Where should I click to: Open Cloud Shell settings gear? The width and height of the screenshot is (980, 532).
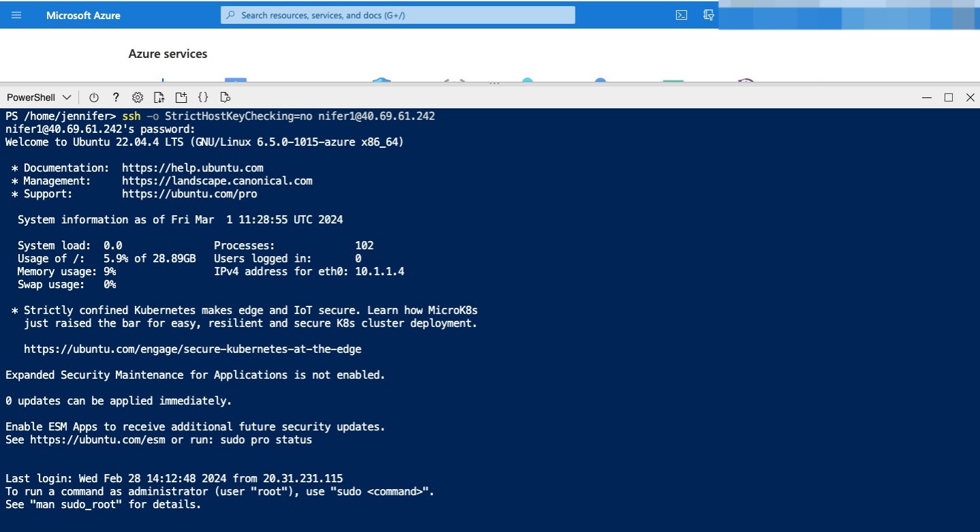[138, 97]
